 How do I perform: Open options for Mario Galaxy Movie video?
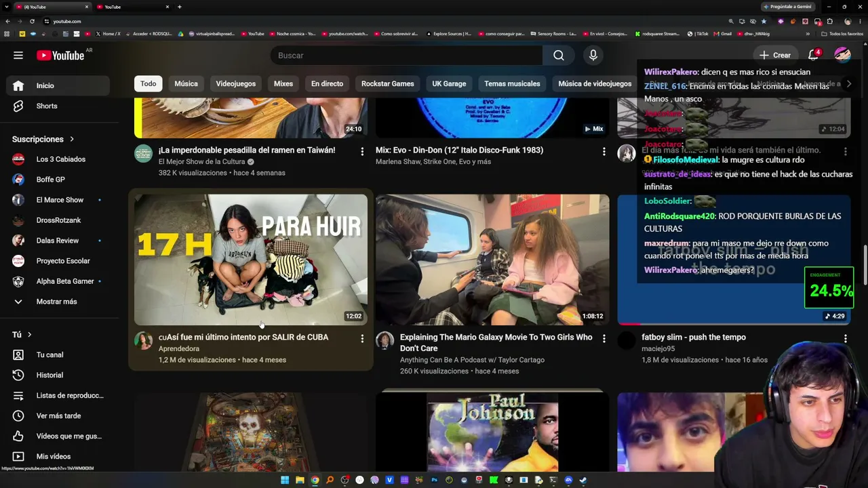[x=604, y=338]
